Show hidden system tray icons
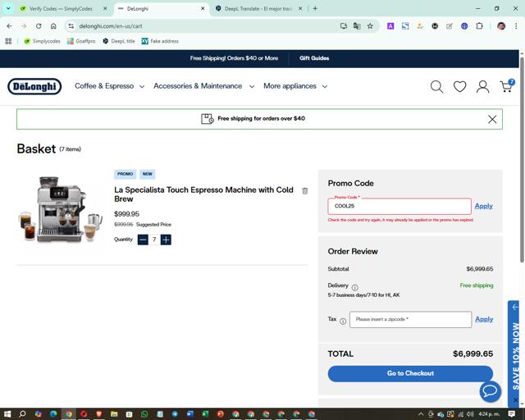This screenshot has height=420, width=525. [x=421, y=414]
